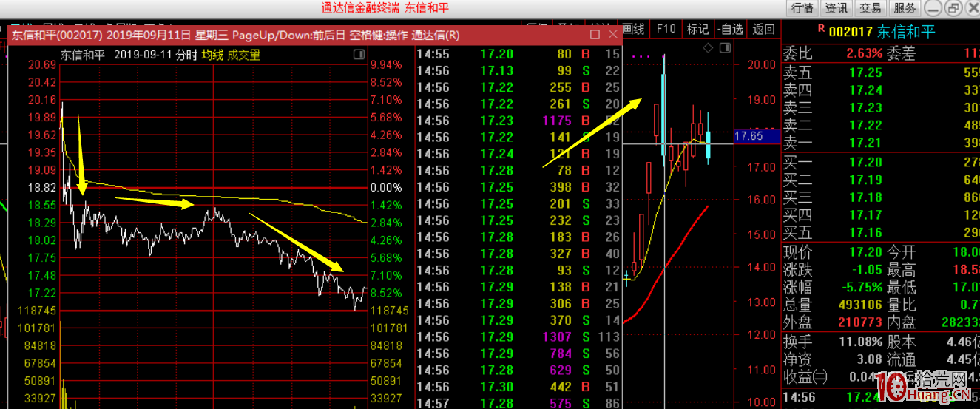Image resolution: width=980 pixels, height=409 pixels.
Task: Open the 服务 menu
Action: (x=905, y=8)
